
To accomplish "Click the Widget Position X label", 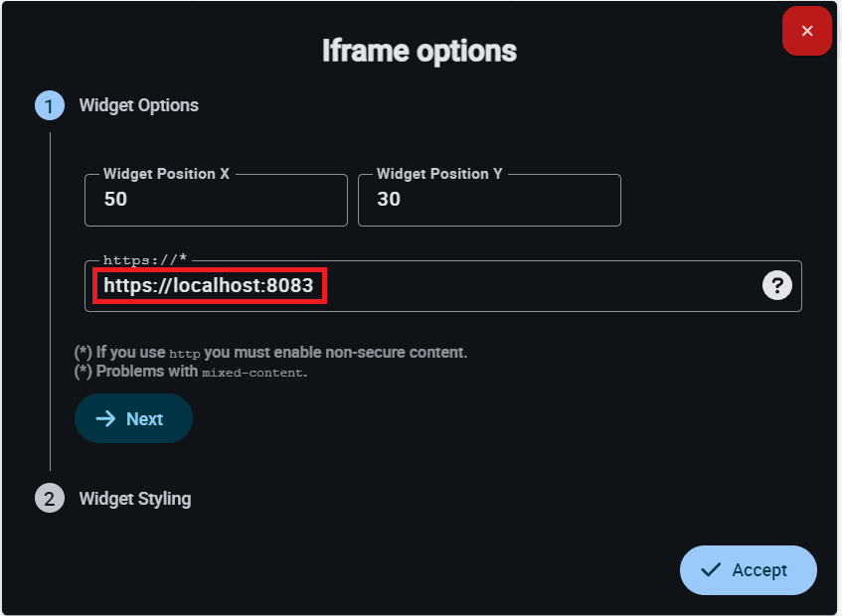I will click(166, 174).
